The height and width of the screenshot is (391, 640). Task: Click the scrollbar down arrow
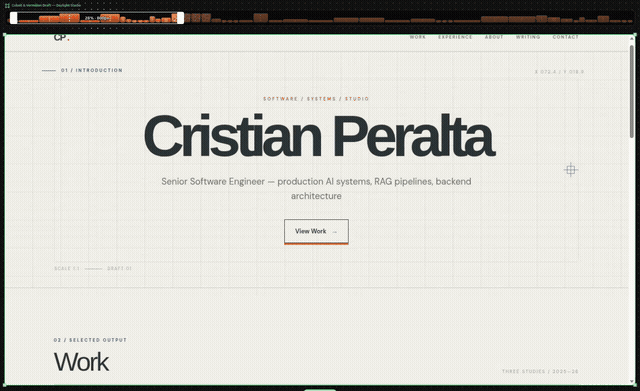coord(631,382)
